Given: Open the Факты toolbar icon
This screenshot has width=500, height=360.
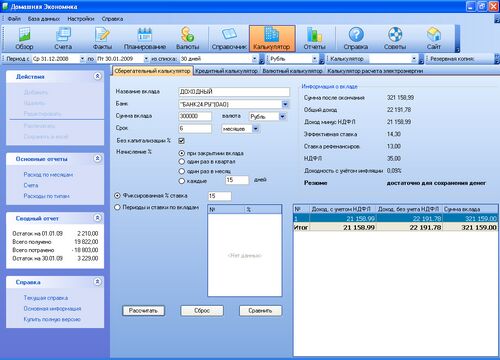Looking at the screenshot, I should pyautogui.click(x=102, y=39).
